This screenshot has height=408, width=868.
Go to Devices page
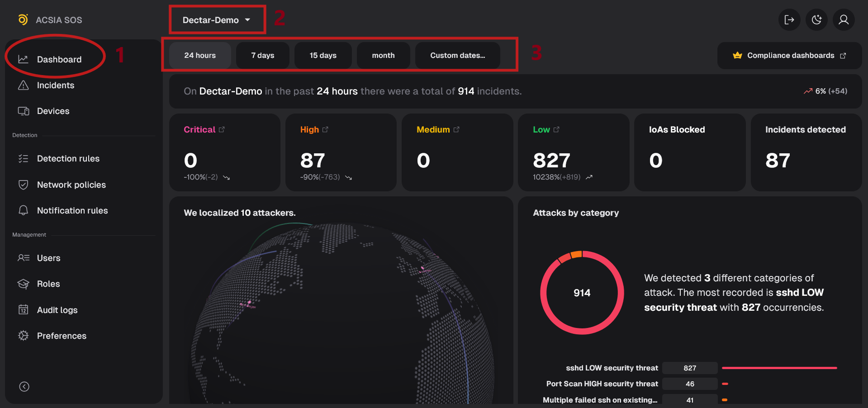53,111
